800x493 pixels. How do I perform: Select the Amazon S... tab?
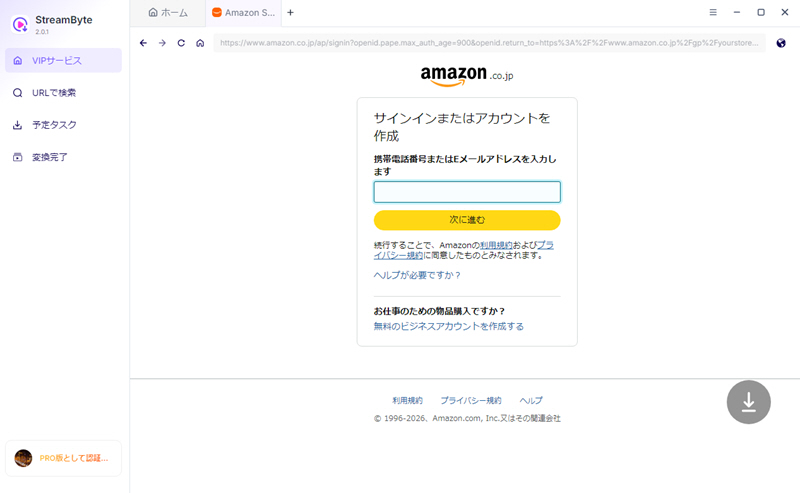click(x=243, y=13)
